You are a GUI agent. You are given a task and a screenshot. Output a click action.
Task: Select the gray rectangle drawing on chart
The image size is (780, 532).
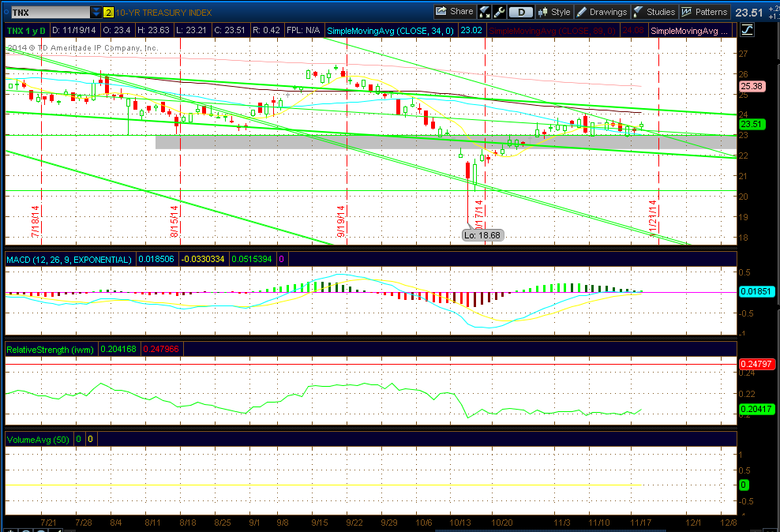coord(445,142)
